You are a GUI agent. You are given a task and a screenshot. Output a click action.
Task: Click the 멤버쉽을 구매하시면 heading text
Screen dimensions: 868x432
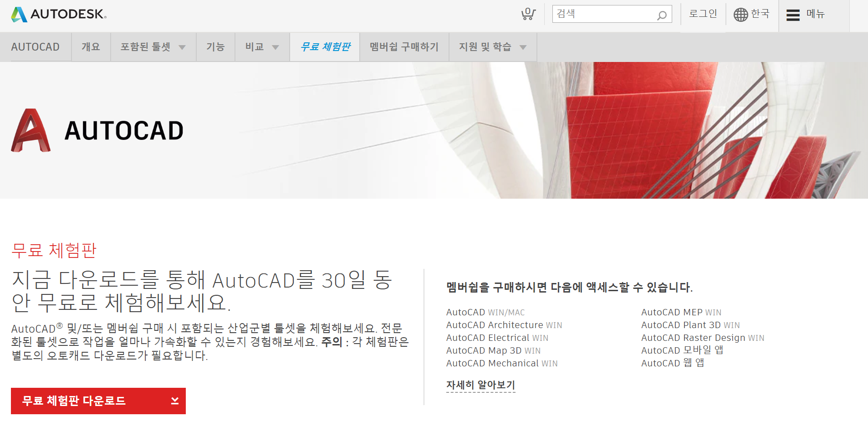(x=569, y=287)
